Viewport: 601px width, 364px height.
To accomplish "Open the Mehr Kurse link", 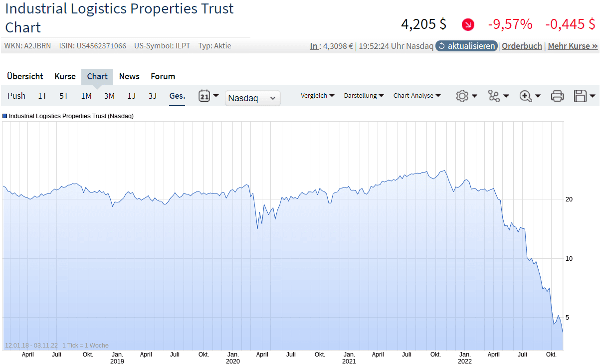I will tap(573, 46).
